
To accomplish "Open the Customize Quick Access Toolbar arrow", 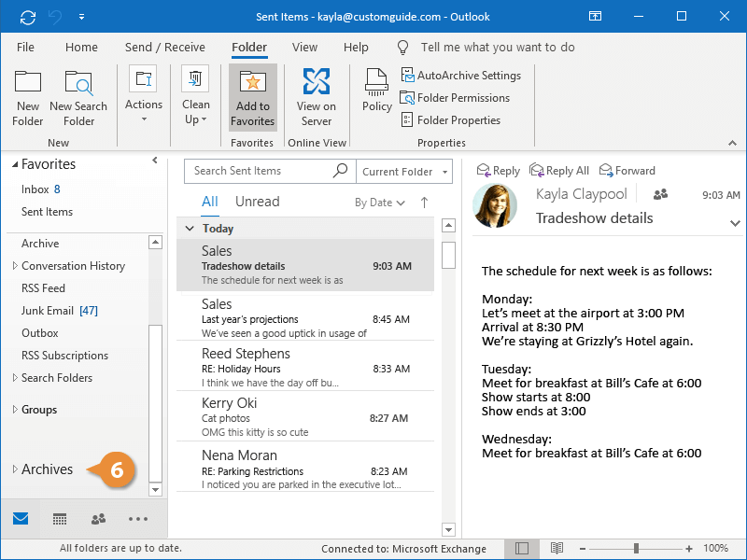I will [81, 17].
